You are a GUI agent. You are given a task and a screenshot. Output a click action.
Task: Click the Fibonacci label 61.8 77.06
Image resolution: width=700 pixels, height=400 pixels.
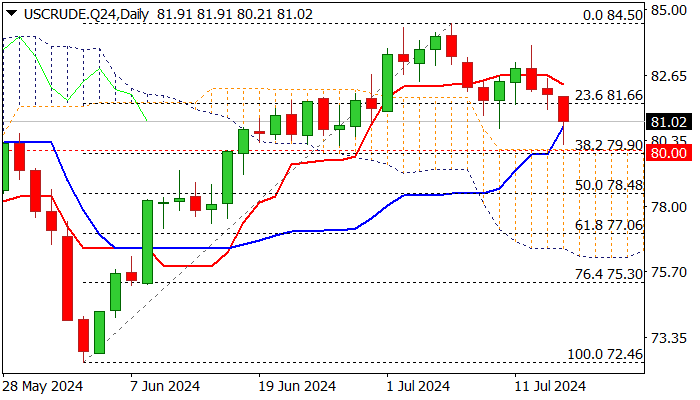609,225
